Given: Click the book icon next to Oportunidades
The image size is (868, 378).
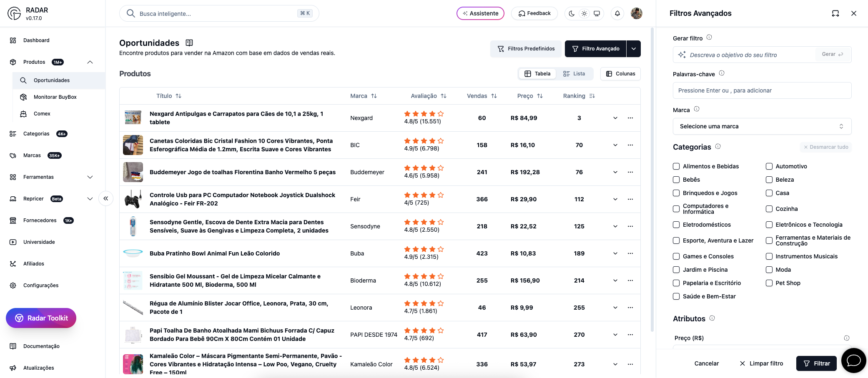Looking at the screenshot, I should (189, 43).
